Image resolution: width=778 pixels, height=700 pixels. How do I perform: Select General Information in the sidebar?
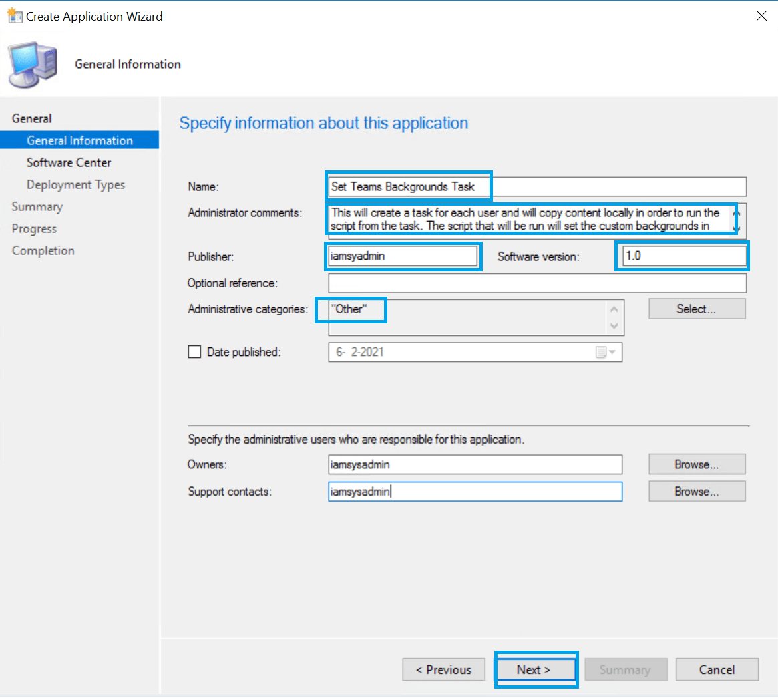coord(79,140)
